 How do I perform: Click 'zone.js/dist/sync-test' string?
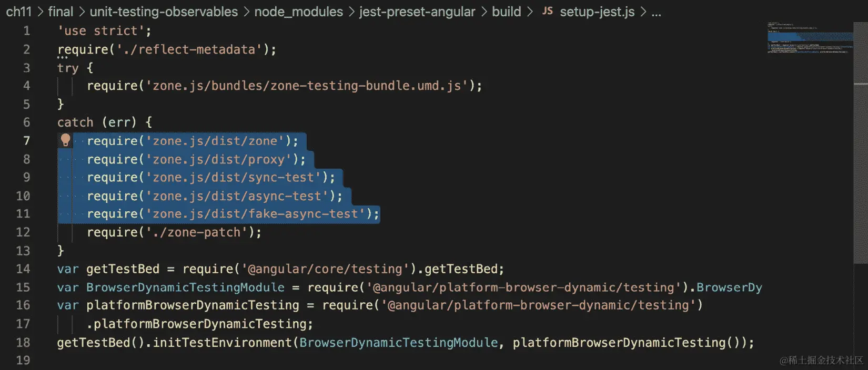tap(233, 178)
